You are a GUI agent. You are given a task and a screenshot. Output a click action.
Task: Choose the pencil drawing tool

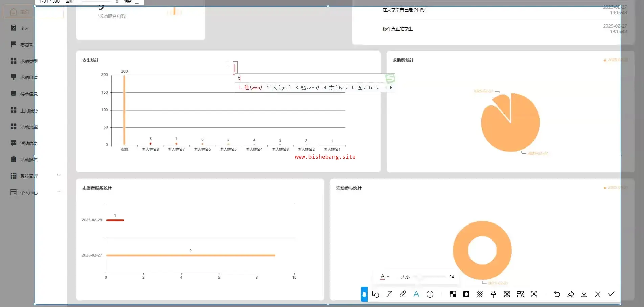tap(403, 294)
